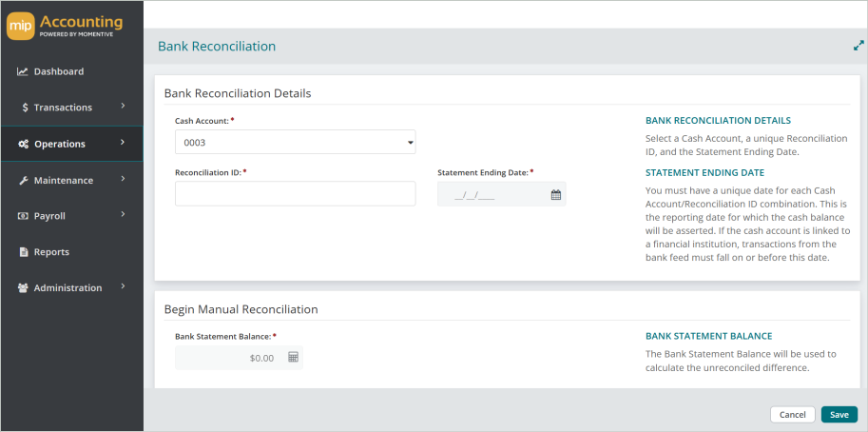This screenshot has height=432, width=868.
Task: Click the Operations gears icon
Action: coord(24,144)
